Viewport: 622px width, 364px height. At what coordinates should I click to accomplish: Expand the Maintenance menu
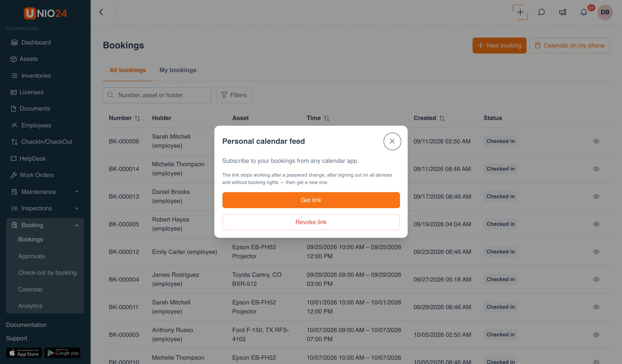[x=45, y=192]
